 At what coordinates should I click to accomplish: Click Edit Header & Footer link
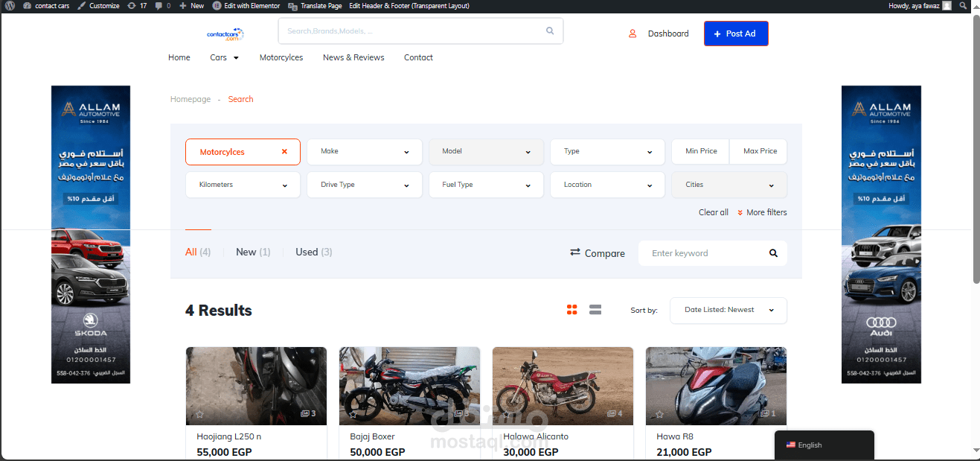[409, 5]
